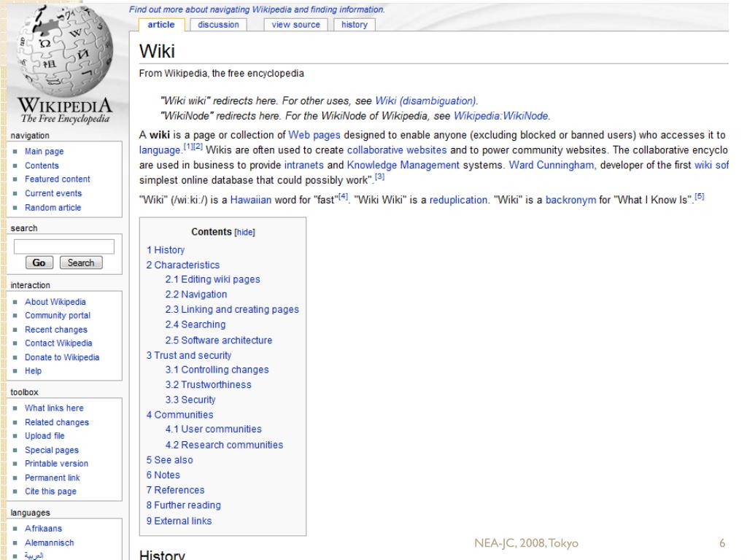Open Random article link

pos(53,208)
